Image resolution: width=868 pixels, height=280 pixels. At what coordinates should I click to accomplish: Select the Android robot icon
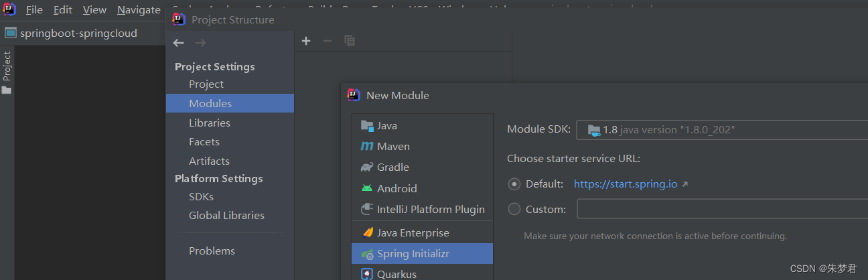click(366, 188)
